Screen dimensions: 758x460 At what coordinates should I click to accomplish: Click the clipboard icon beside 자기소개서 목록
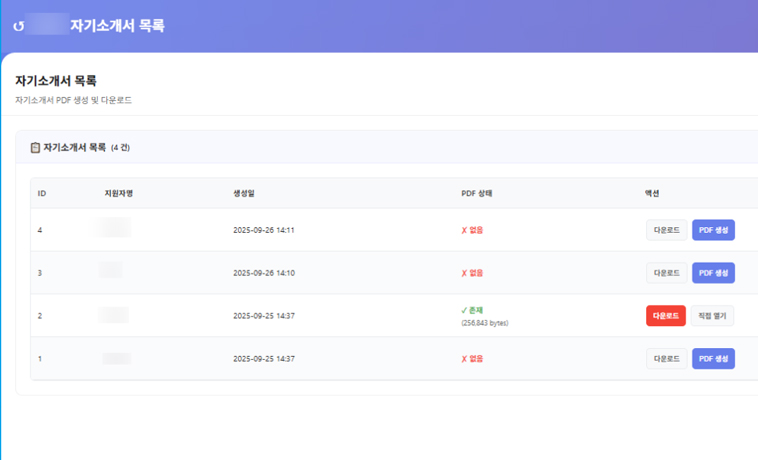tap(35, 147)
